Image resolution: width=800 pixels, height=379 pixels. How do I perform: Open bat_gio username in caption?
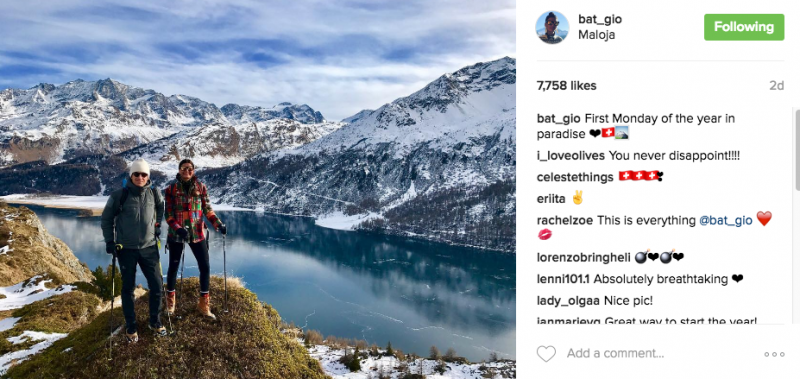[558, 119]
